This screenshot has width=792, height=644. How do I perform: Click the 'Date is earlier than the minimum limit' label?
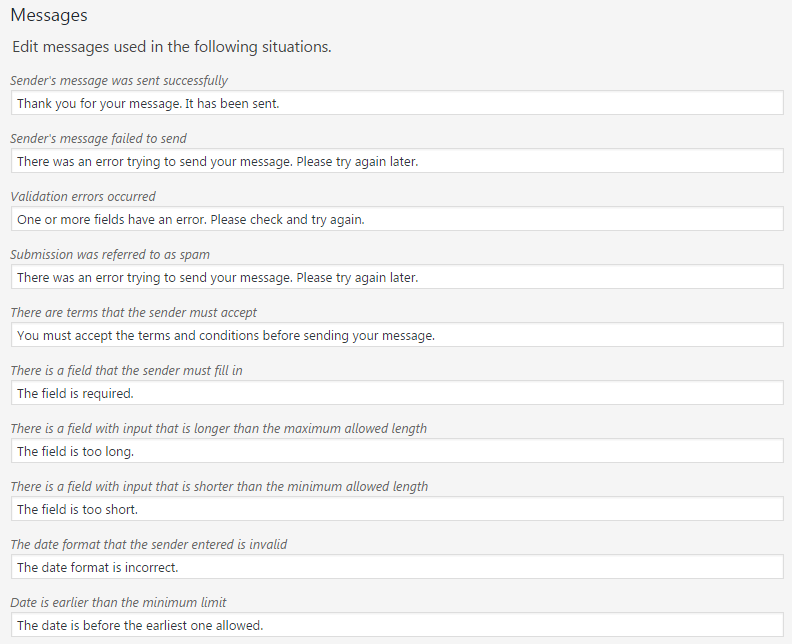[x=118, y=603]
